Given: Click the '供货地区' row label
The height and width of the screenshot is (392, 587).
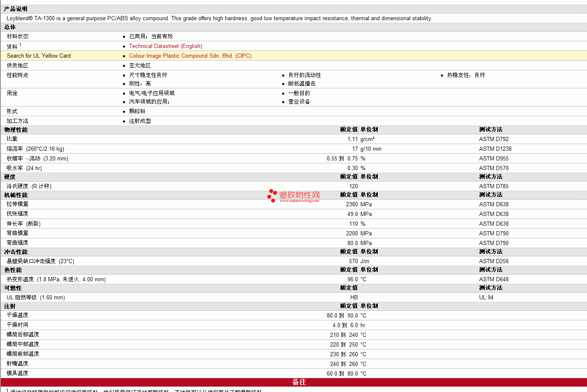Looking at the screenshot, I should (x=18, y=66).
